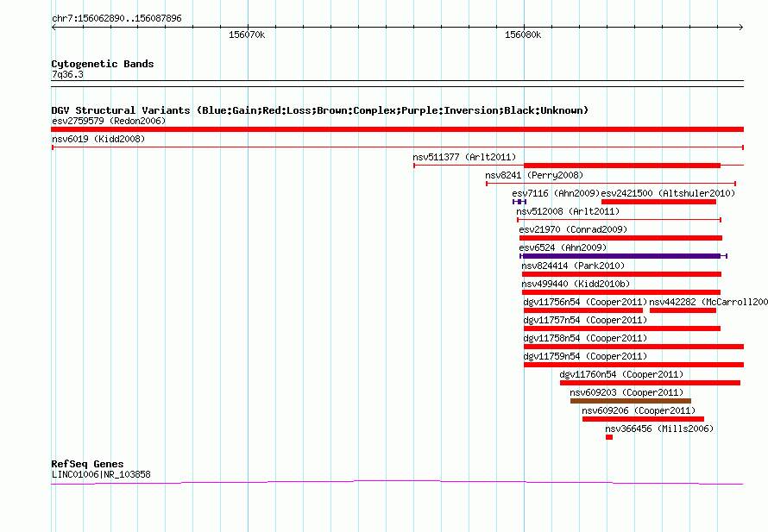Click the esv7116 (Ahn2009) inversion marker
Screen dimensions: 768x532
pyautogui.click(x=519, y=202)
